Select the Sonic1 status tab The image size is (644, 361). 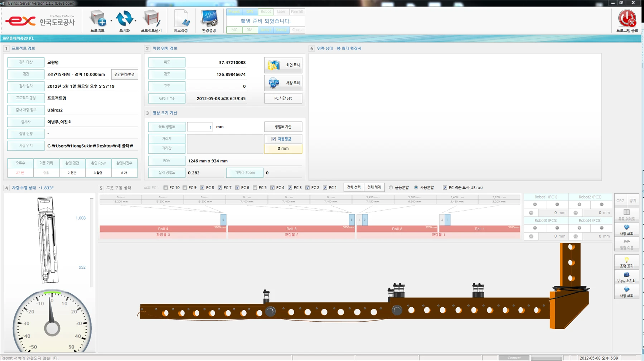tap(266, 30)
